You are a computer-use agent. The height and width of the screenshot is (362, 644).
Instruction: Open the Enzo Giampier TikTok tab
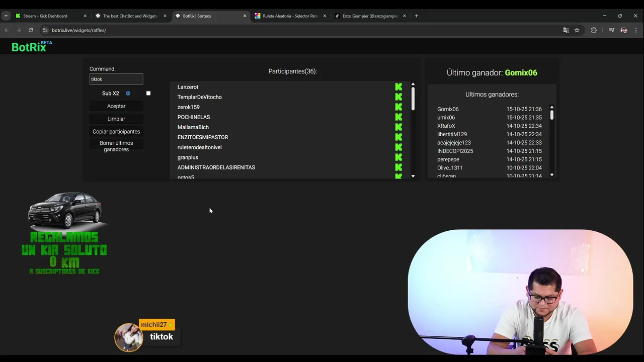click(370, 16)
